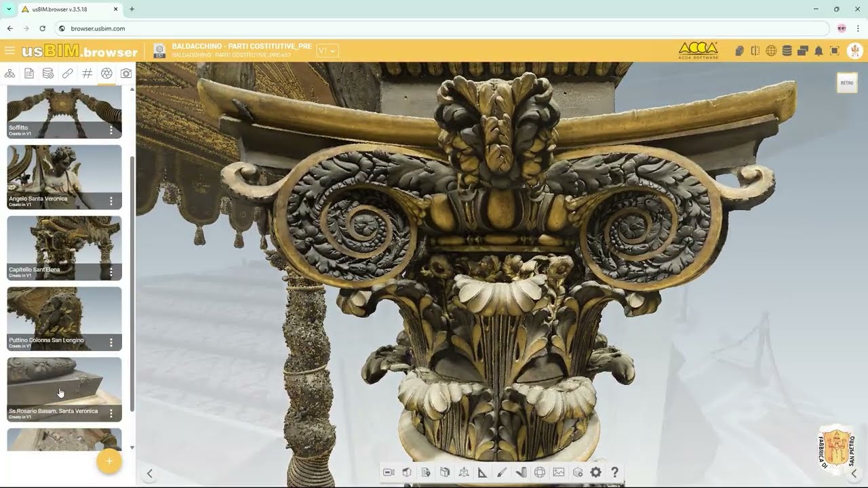868x488 pixels.
Task: Open the browser three-dot menu
Action: point(858,28)
